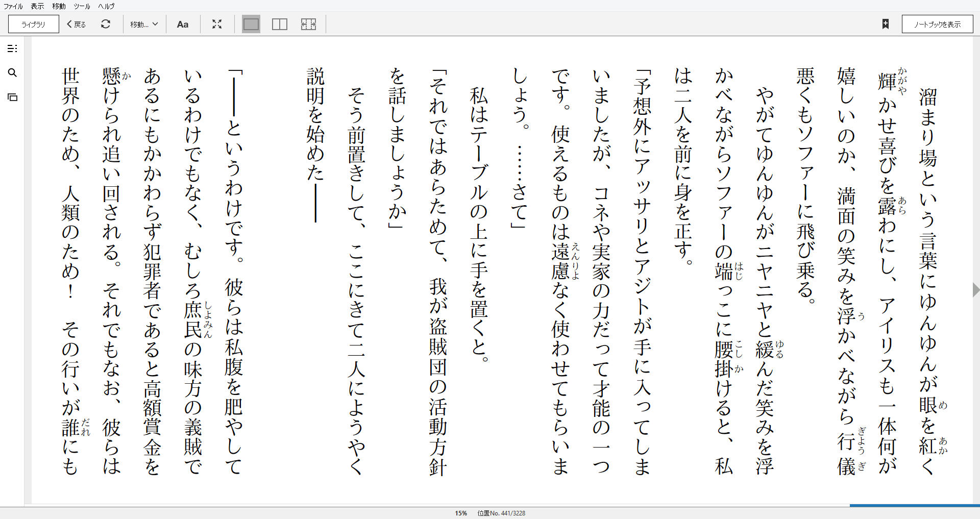Open the 表示 menu
The image size is (980, 519).
point(37,6)
